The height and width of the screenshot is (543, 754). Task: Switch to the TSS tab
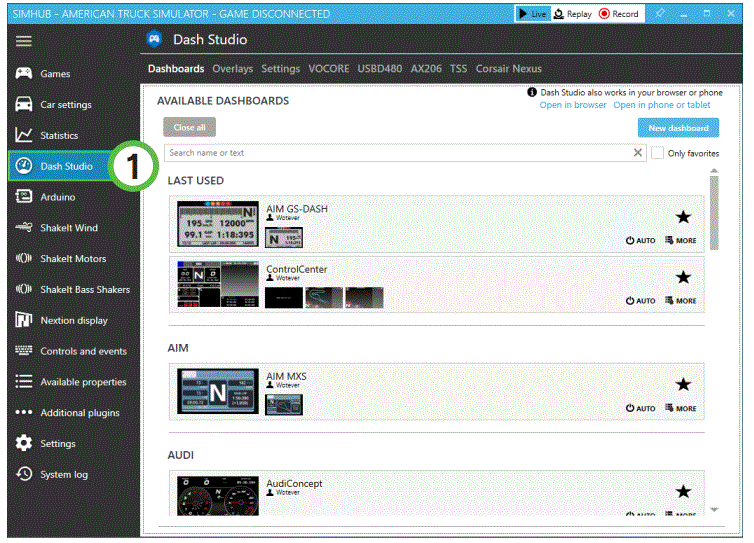point(458,69)
